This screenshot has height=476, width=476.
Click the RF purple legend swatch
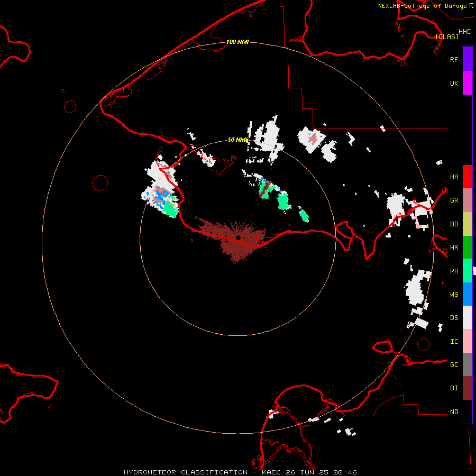coord(467,59)
